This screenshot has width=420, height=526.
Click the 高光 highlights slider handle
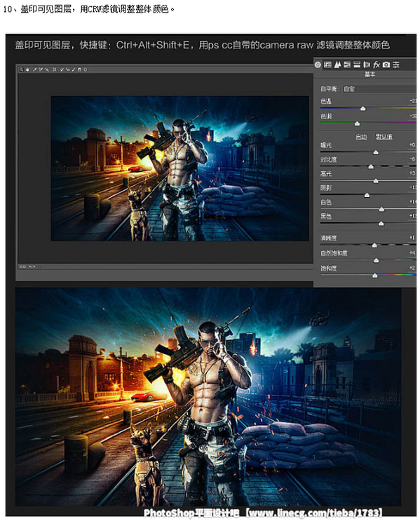coord(376,181)
